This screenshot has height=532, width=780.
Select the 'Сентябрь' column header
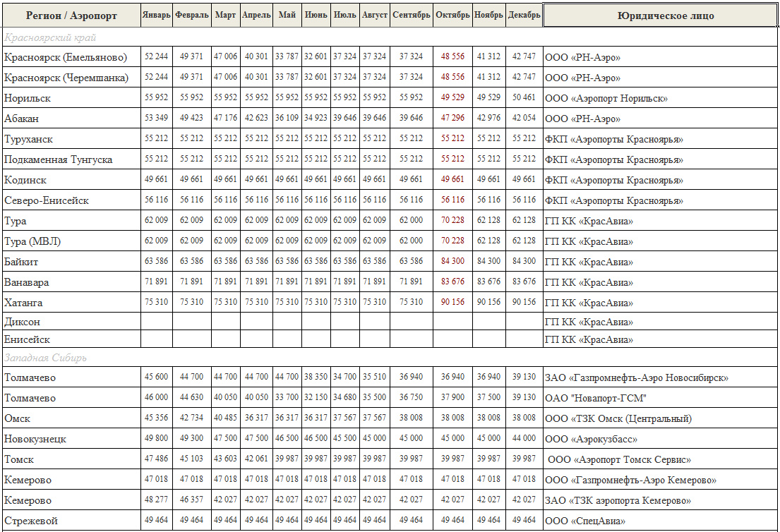(x=412, y=15)
